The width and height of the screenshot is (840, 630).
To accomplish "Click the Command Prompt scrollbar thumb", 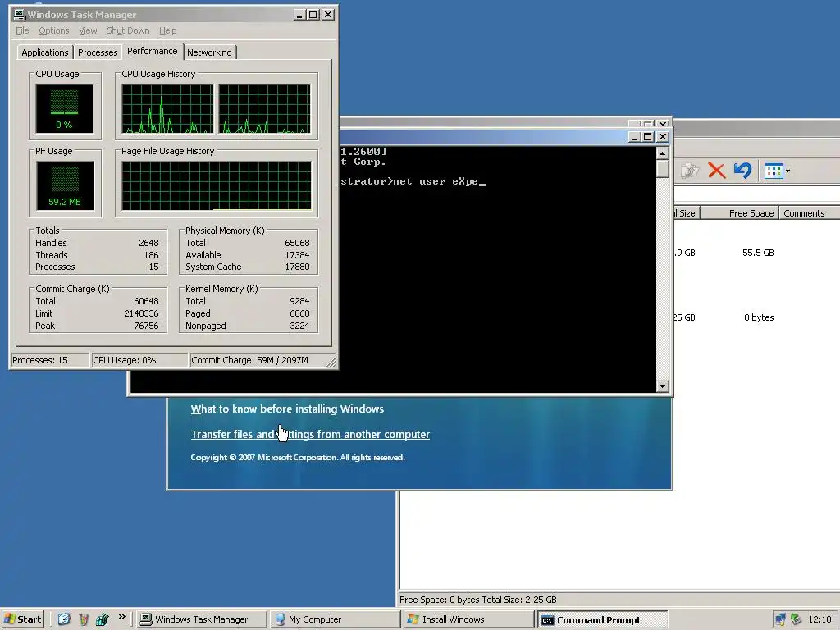I will (663, 168).
